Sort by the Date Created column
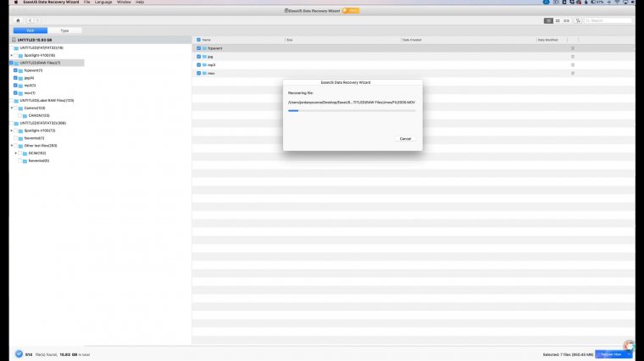 coord(412,40)
